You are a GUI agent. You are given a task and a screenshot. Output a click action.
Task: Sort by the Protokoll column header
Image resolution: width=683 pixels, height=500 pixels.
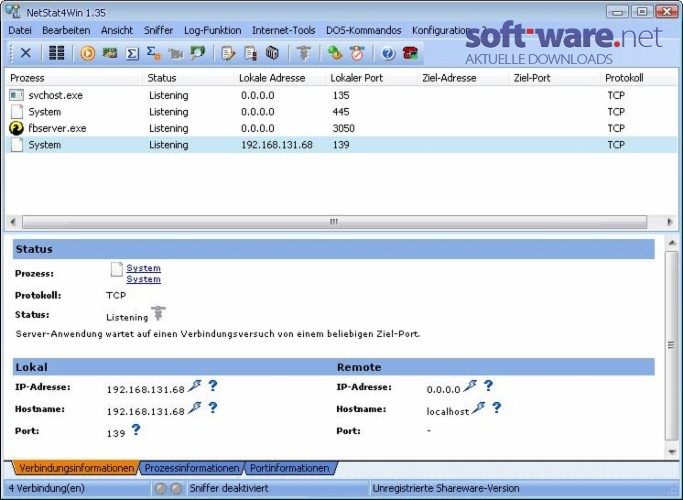click(639, 78)
